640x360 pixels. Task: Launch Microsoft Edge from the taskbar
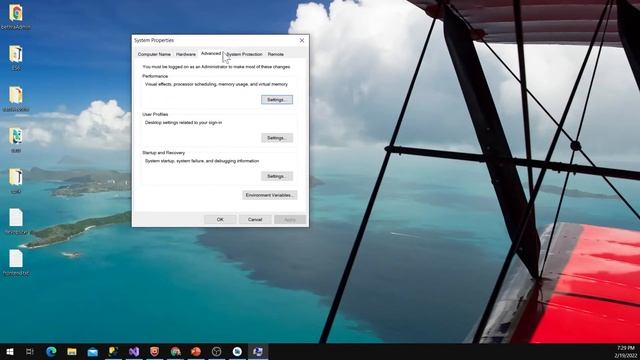(x=51, y=351)
